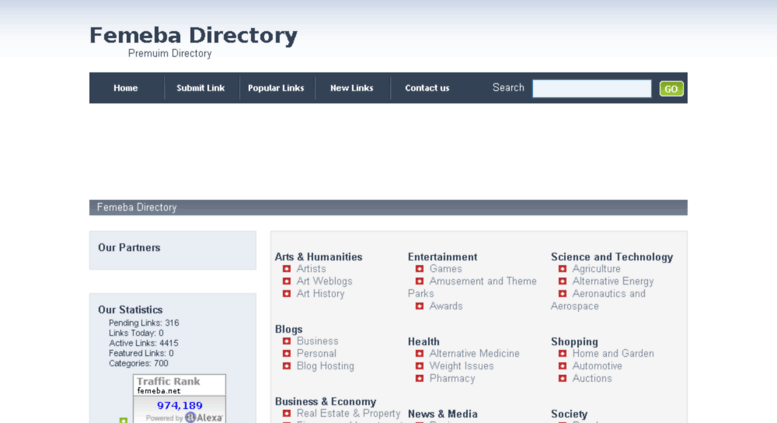Click the red bullet icon beside Business
The image size is (777, 423).
(286, 341)
